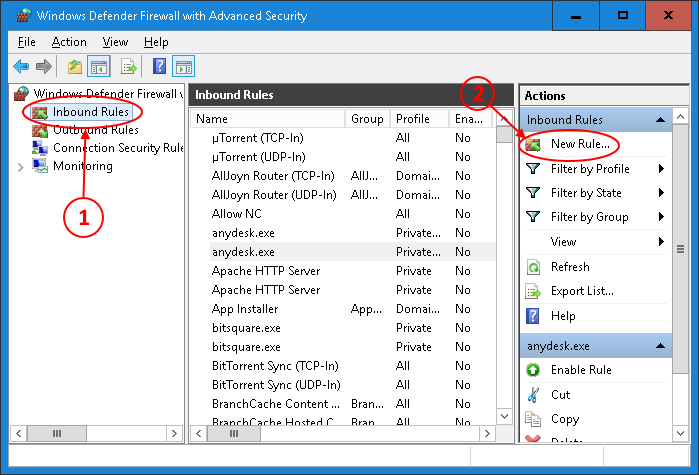
Task: Click the green Enable Rule icon
Action: [x=533, y=370]
